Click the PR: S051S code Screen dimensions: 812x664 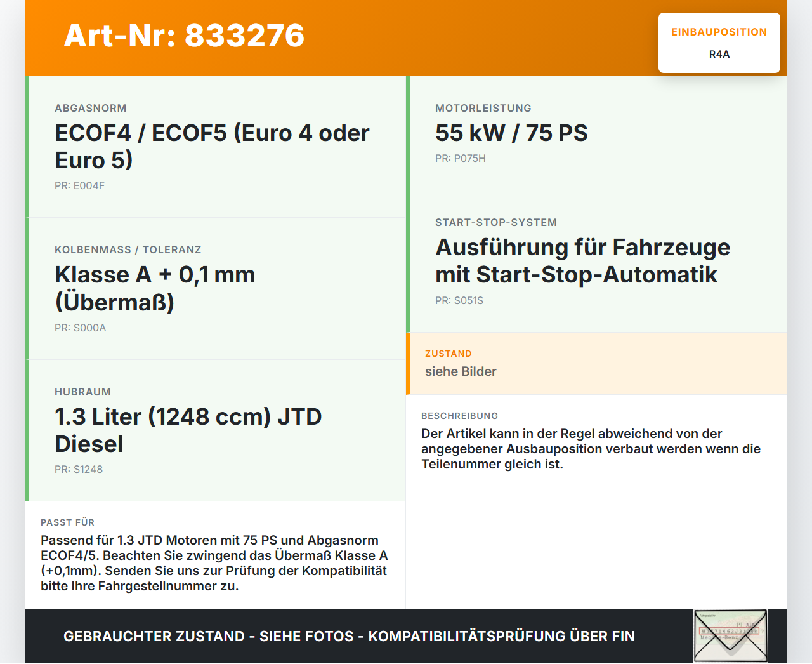[x=459, y=301]
